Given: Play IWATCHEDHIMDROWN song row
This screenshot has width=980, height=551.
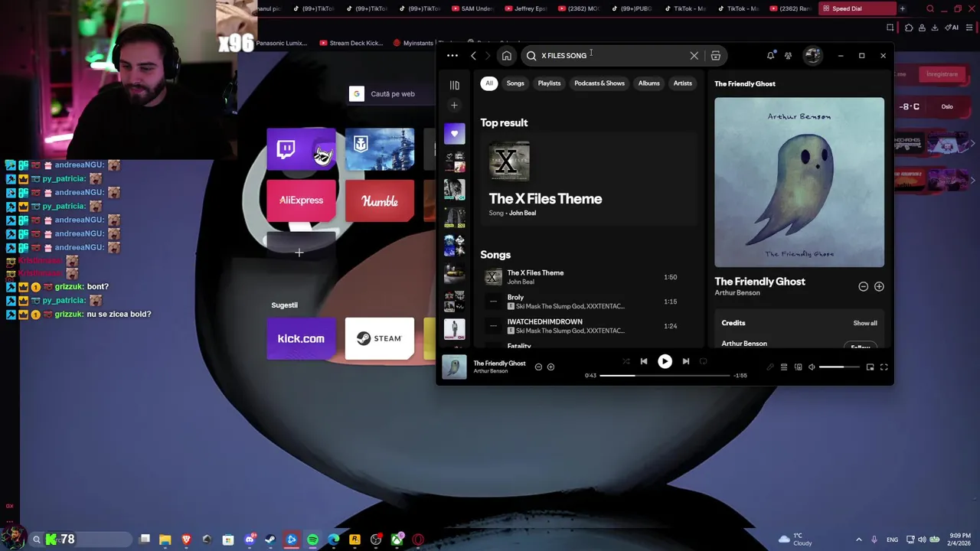Looking at the screenshot, I should coord(590,326).
